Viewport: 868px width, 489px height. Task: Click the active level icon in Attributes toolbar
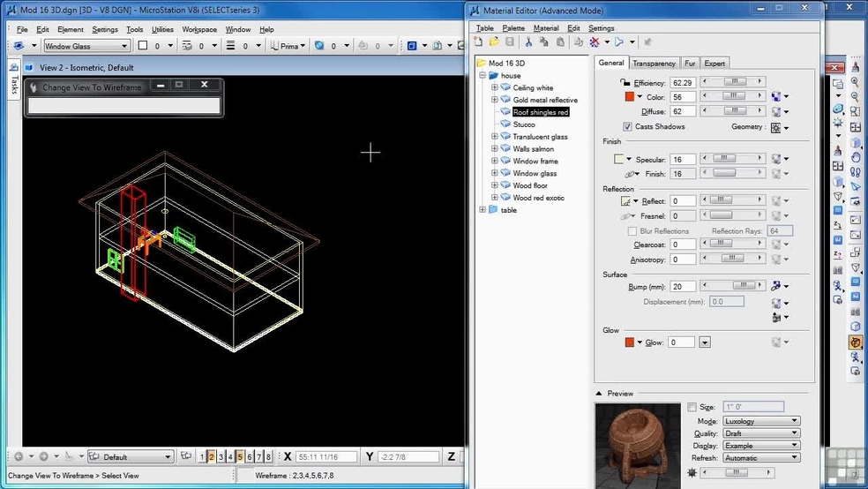[x=19, y=46]
